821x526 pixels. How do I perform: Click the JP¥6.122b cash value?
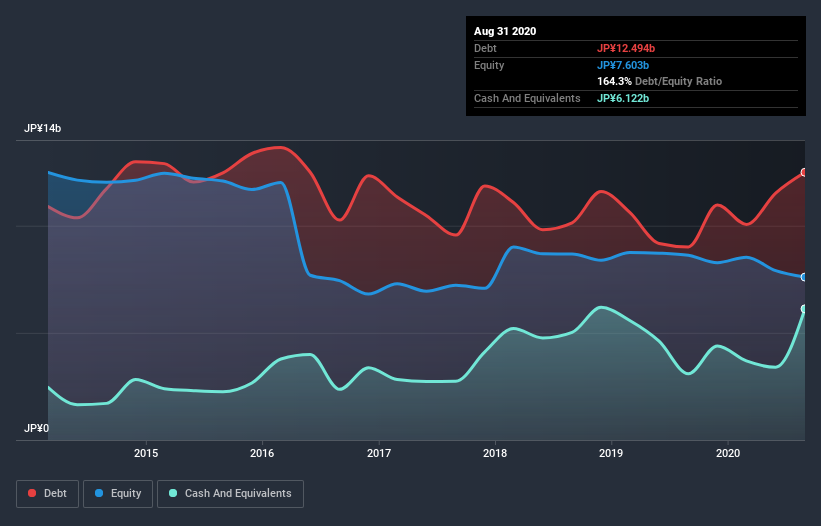623,98
